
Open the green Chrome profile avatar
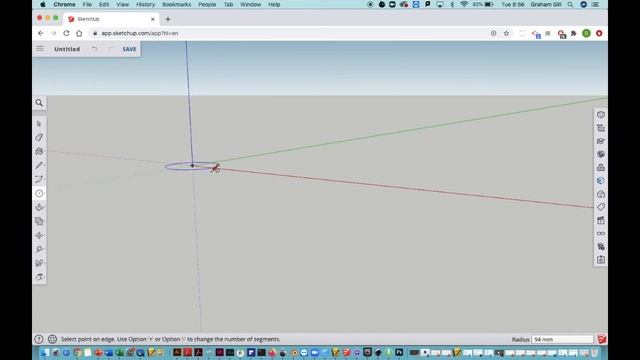coord(587,33)
